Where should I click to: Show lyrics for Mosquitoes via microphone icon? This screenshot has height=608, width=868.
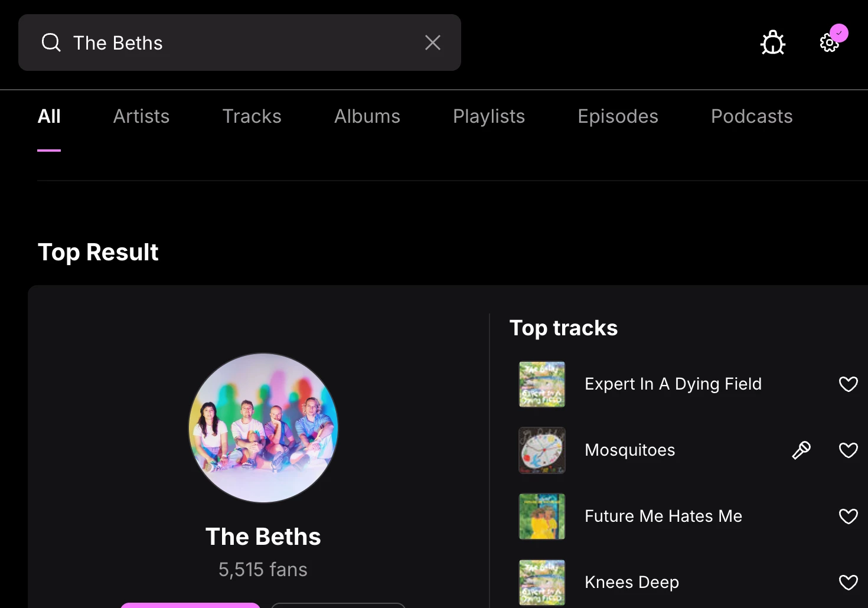coord(801,450)
